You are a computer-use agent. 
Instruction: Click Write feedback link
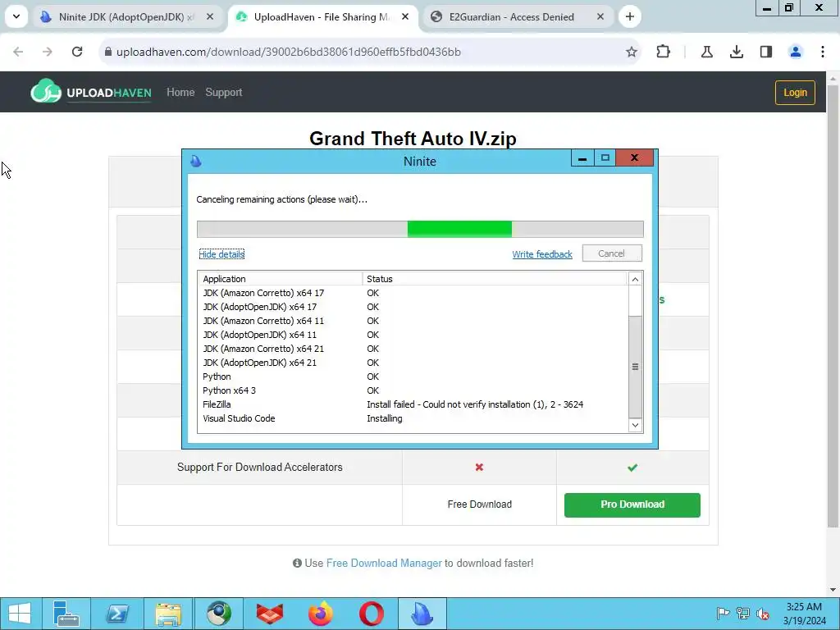(542, 254)
